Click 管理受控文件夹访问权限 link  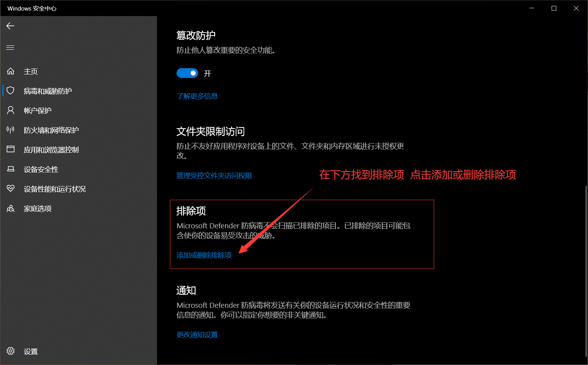point(214,175)
